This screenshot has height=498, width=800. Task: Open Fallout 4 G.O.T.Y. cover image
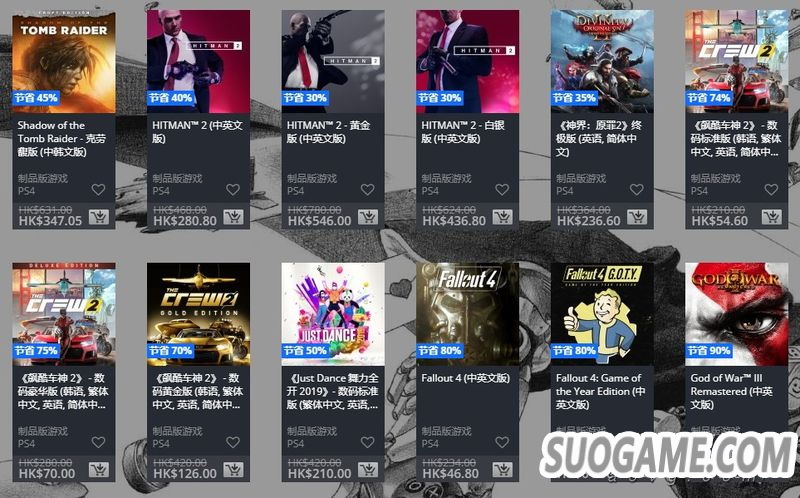(x=602, y=314)
